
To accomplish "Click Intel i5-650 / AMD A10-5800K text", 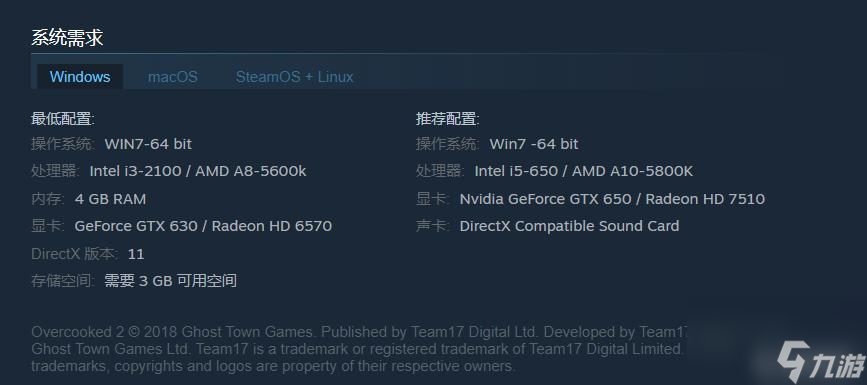I will pyautogui.click(x=583, y=171).
